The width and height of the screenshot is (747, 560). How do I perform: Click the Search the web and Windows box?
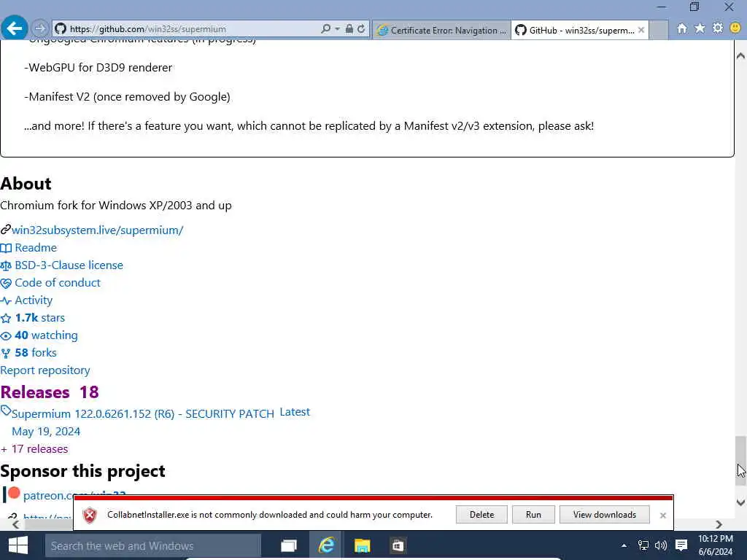click(153, 545)
